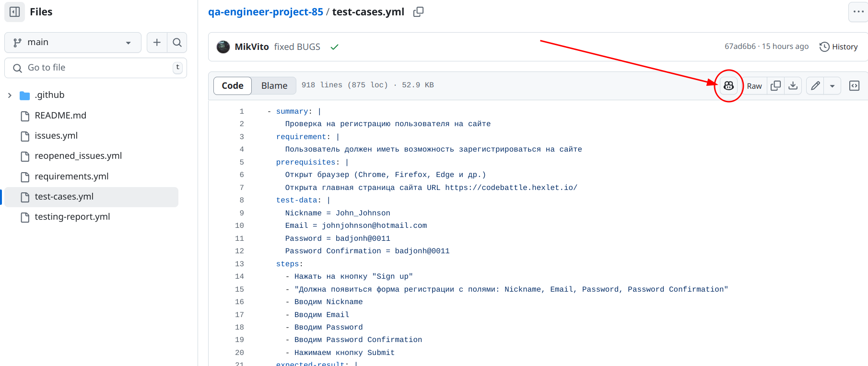Expand the .github folder
868x366 pixels.
pyautogui.click(x=10, y=95)
